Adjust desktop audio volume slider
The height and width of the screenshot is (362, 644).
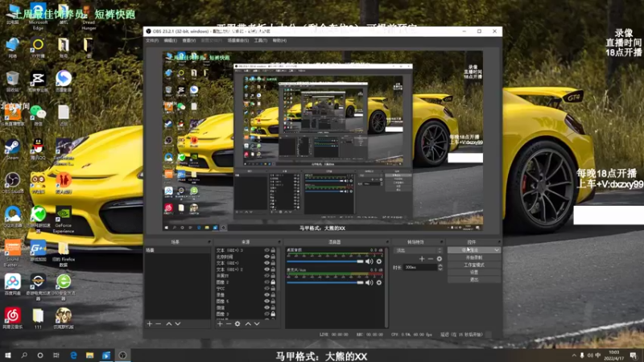click(x=324, y=261)
